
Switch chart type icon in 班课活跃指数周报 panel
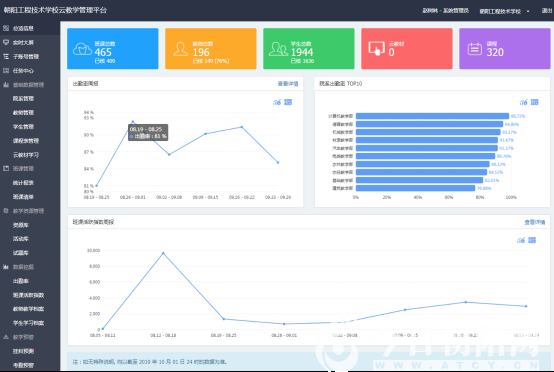pyautogui.click(x=521, y=240)
